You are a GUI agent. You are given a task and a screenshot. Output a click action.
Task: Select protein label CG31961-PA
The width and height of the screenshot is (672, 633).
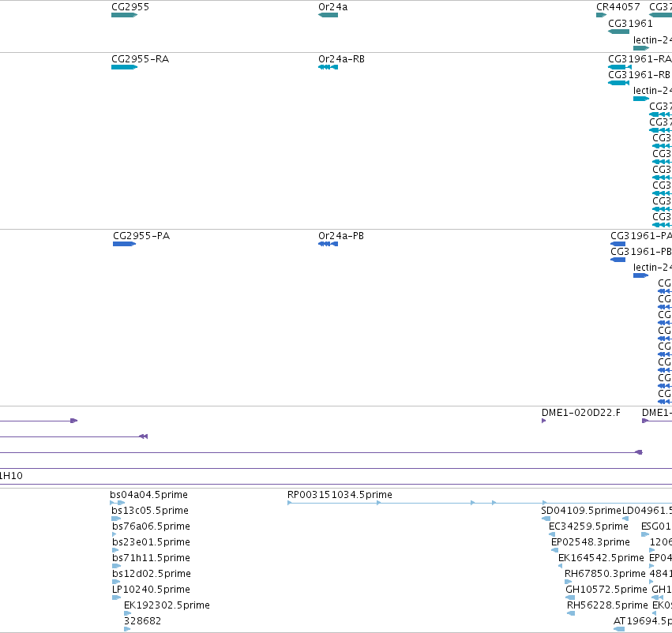[x=641, y=235]
